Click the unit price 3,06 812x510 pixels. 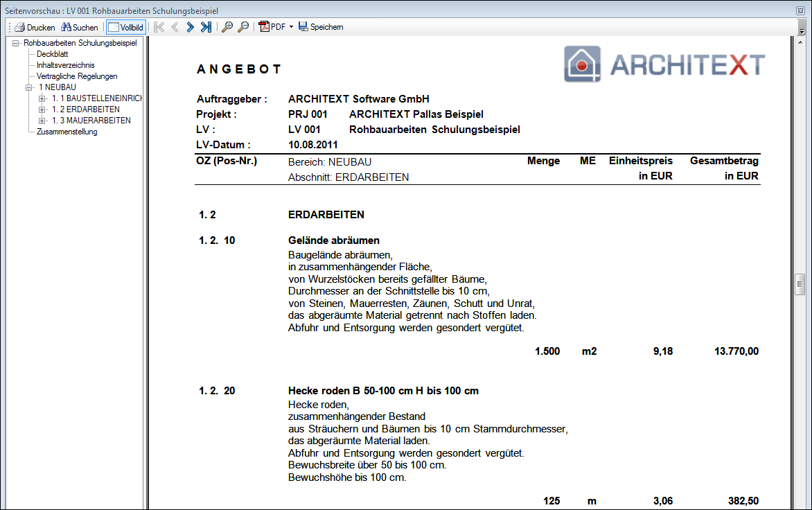[663, 501]
